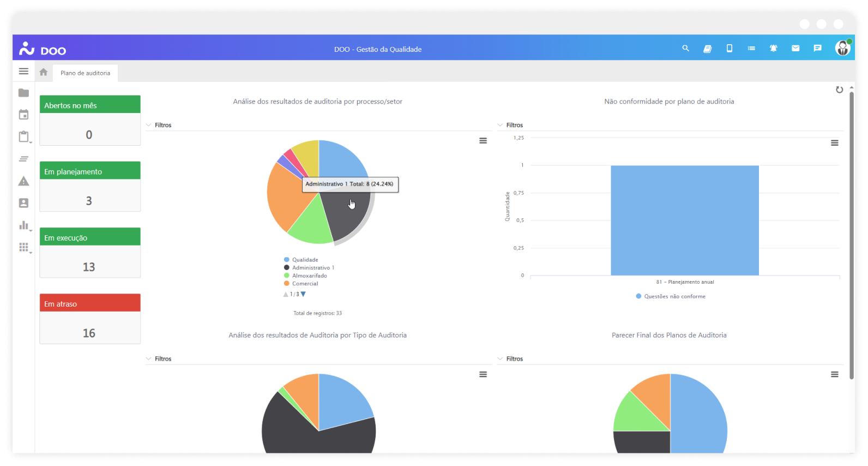
Task: Click the vertical page scrollbar
Action: [851, 235]
